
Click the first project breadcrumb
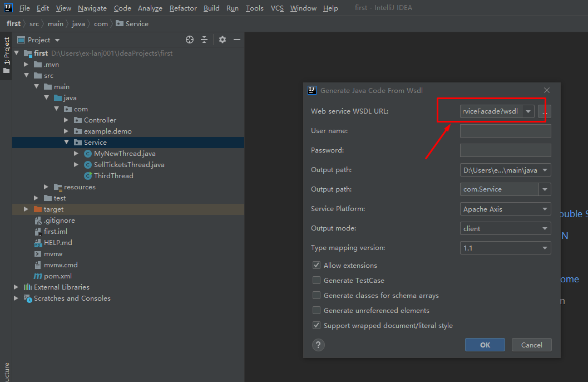(13, 23)
